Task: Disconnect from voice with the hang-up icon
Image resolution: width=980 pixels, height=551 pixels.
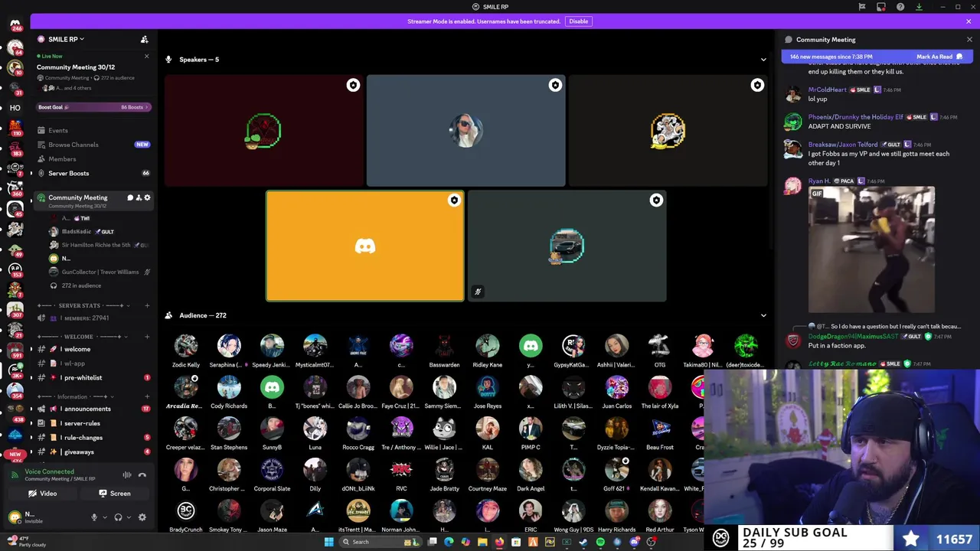Action: pos(142,475)
